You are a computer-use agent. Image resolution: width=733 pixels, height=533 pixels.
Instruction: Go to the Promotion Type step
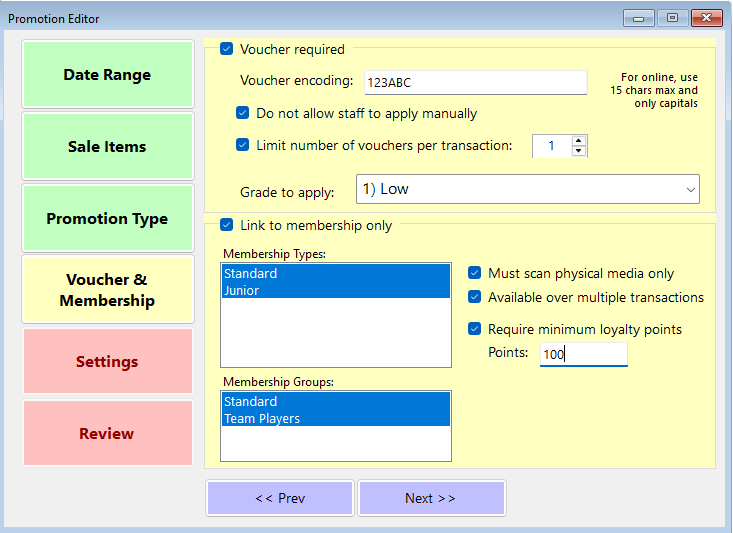[x=107, y=219]
